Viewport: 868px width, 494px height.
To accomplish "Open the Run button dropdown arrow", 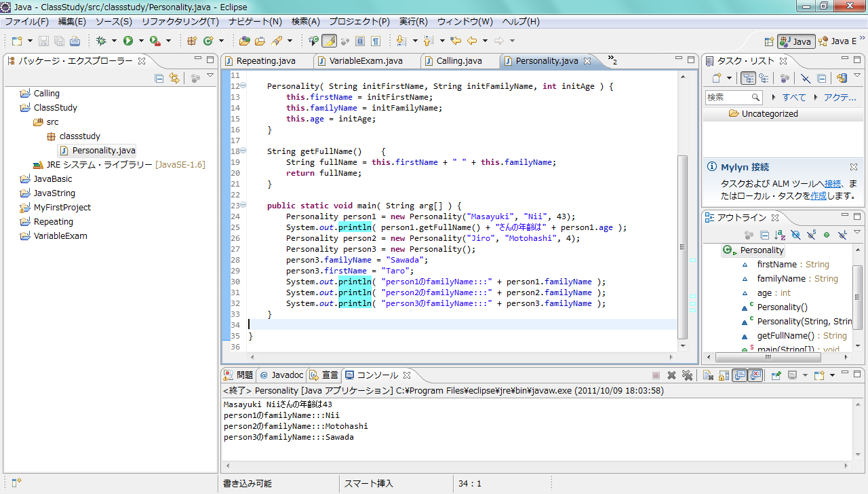I will [140, 41].
